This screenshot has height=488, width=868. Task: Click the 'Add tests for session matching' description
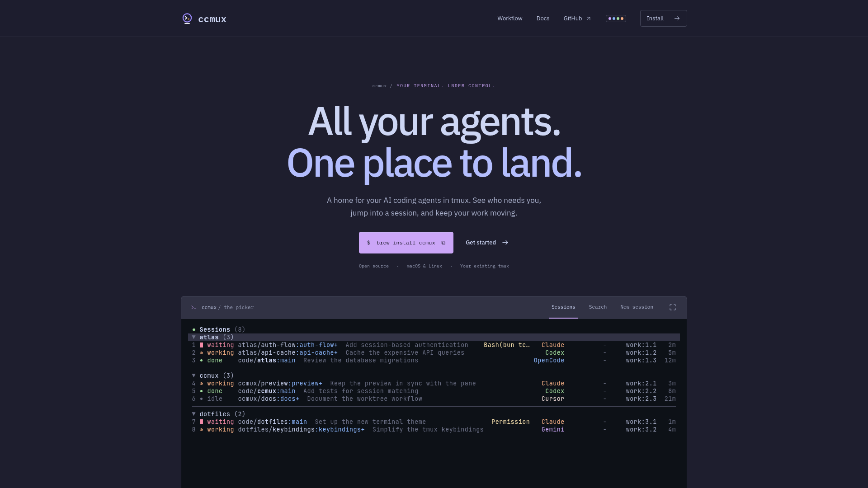[x=361, y=391]
